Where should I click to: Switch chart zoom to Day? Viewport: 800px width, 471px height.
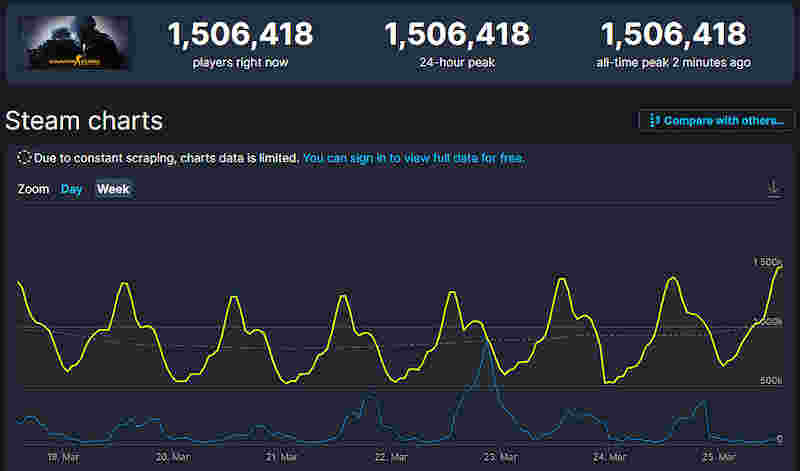(71, 189)
